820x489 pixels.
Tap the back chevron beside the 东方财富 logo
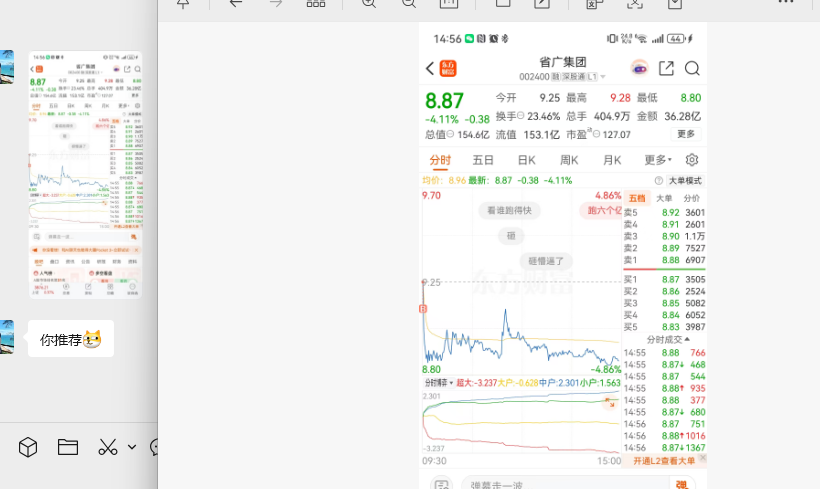[x=430, y=69]
